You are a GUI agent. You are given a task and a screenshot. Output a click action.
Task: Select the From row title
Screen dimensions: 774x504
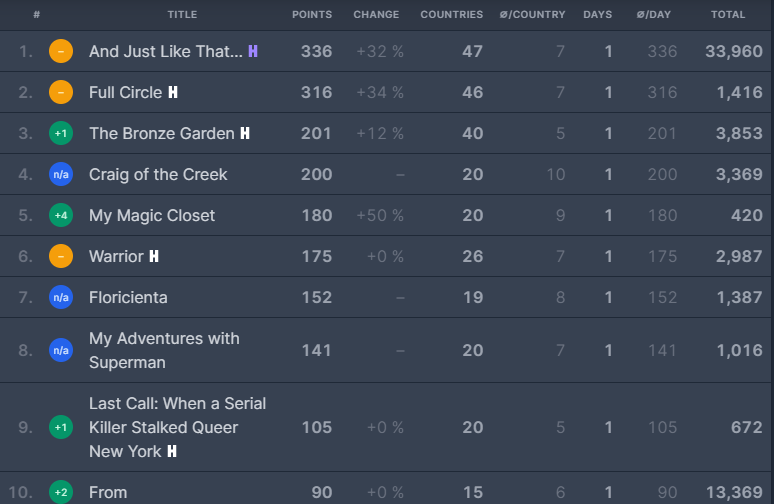[108, 492]
